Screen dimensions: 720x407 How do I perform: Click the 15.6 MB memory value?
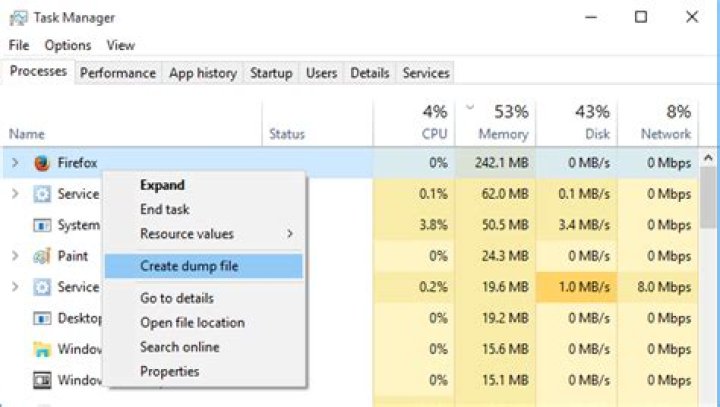click(x=505, y=349)
